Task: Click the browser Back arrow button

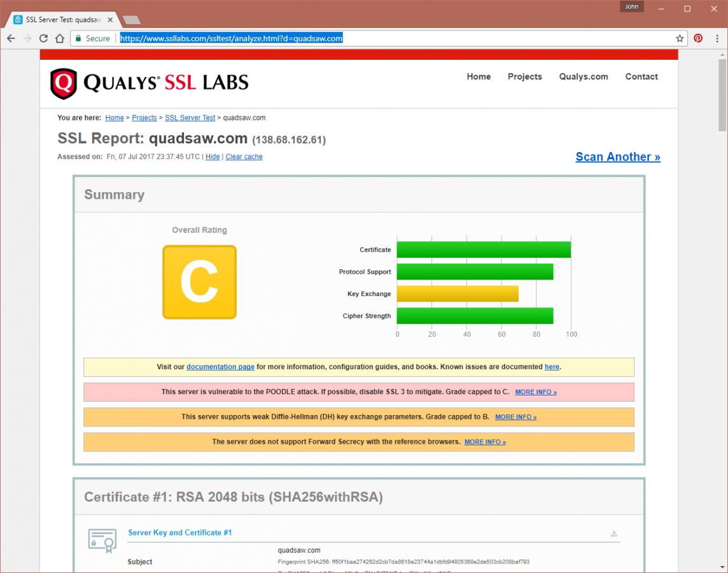Action: (11, 38)
